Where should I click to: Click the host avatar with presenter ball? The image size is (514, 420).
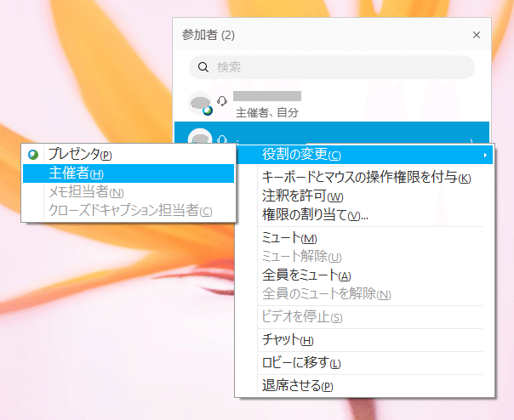(200, 103)
